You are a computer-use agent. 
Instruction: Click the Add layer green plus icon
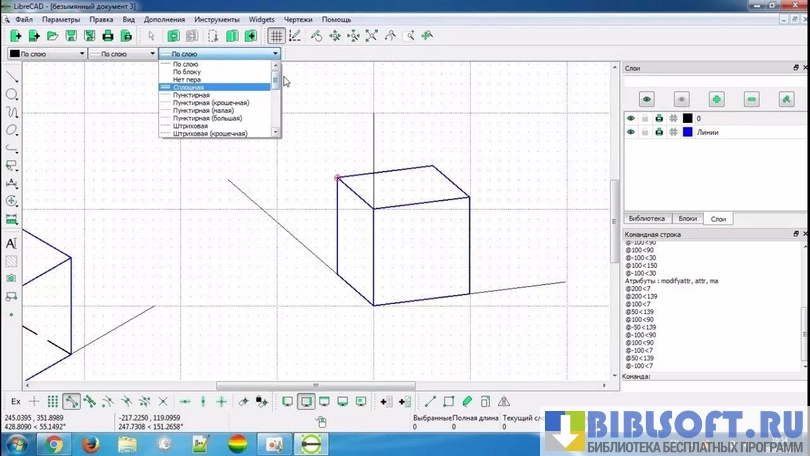click(x=716, y=99)
